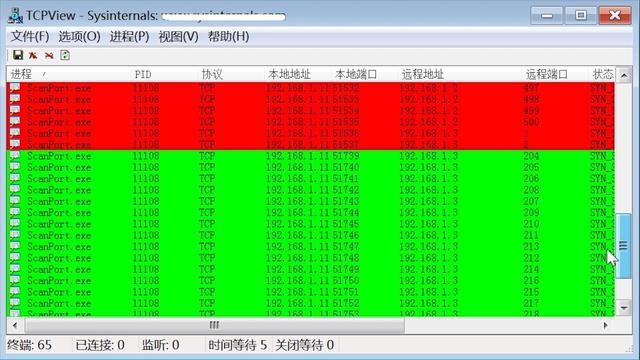Click the 监听: 0 status bar entry
Viewport: 640px width, 360px height.
[x=160, y=345]
